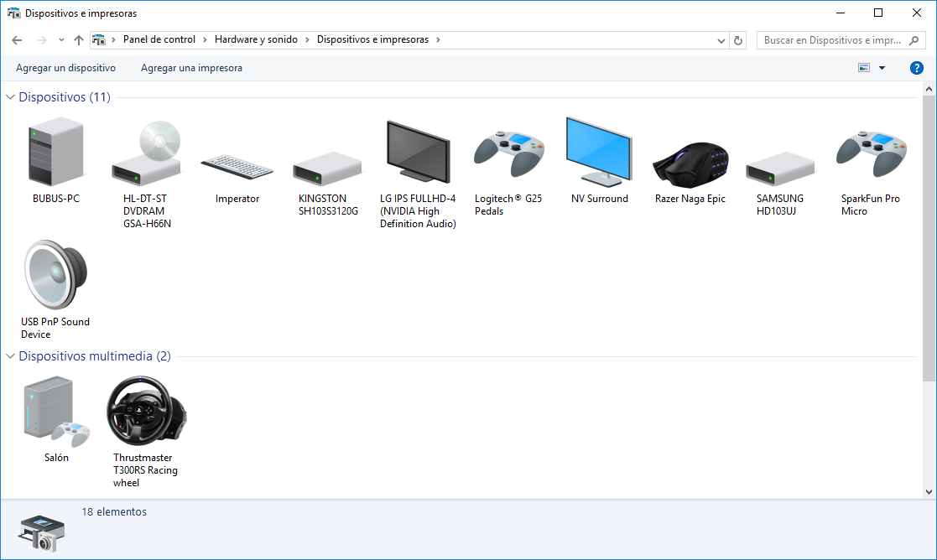Select the USB PnP Sound Device speaker icon
Screen dimensions: 937x560
55,275
